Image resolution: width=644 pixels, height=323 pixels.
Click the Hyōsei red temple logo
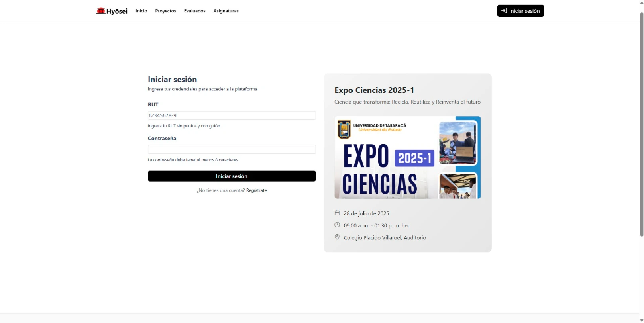click(100, 11)
